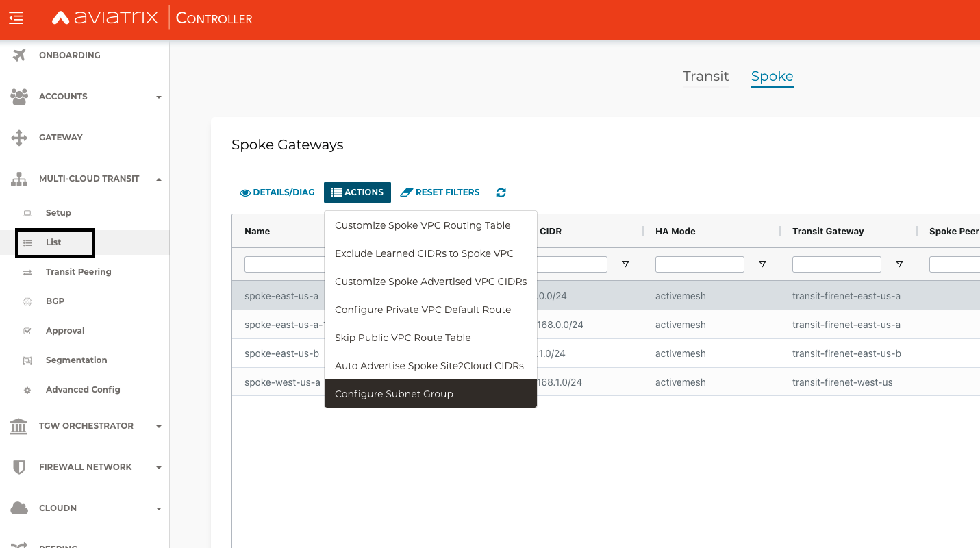
Task: Click the funnel filter icon in CIDR column
Action: point(625,264)
